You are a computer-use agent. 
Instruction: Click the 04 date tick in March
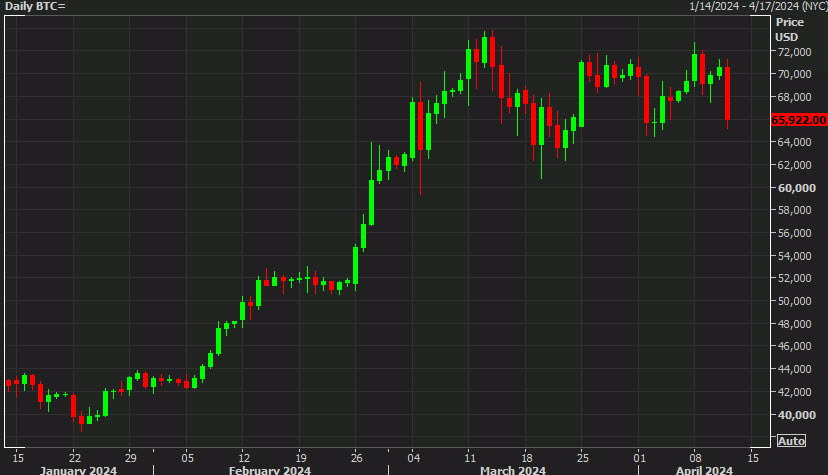tap(413, 458)
